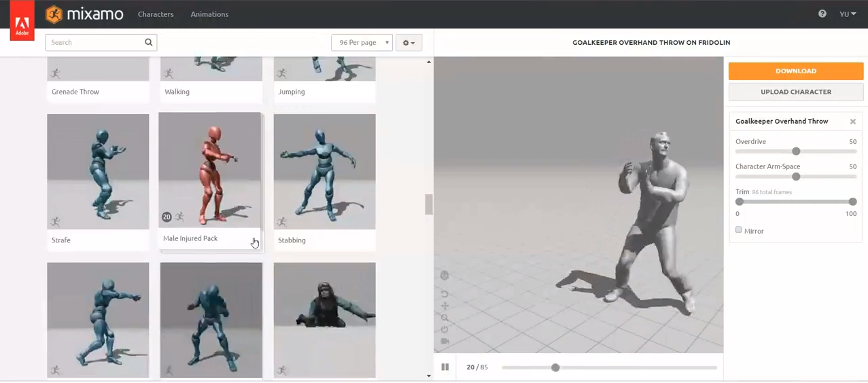Click the Overdrive slider handle
This screenshot has width=868, height=383.
pos(796,151)
